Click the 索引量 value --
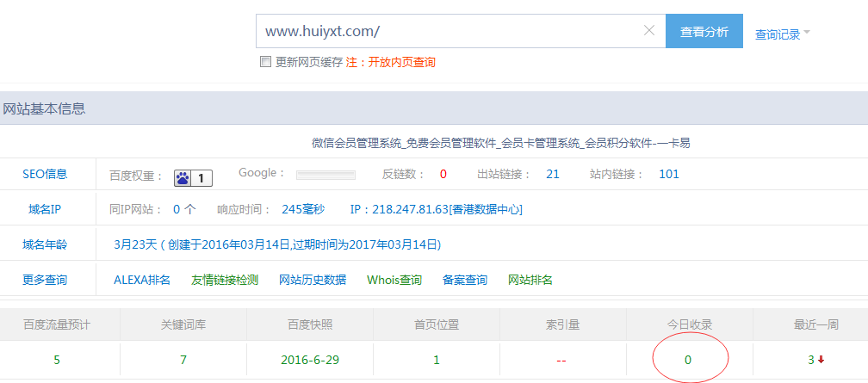 (561, 361)
